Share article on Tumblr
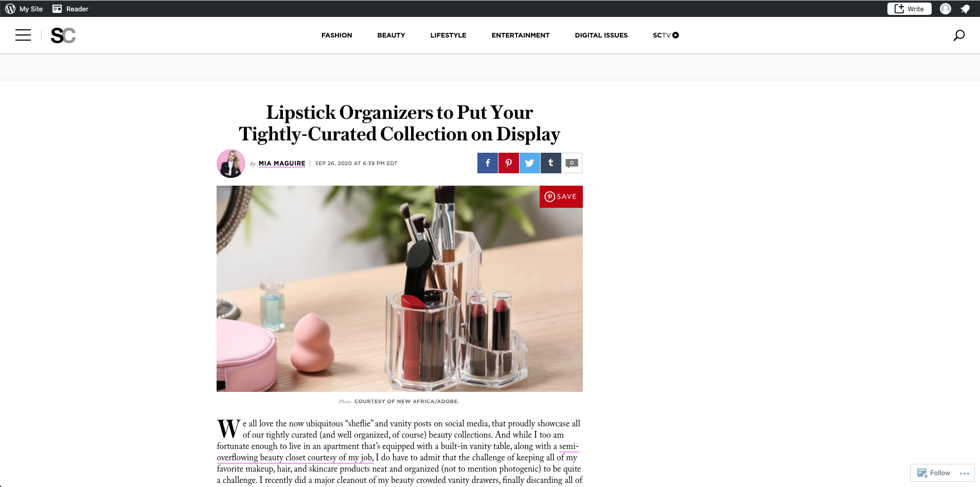Screen dimensions: 980x487 [x=551, y=163]
